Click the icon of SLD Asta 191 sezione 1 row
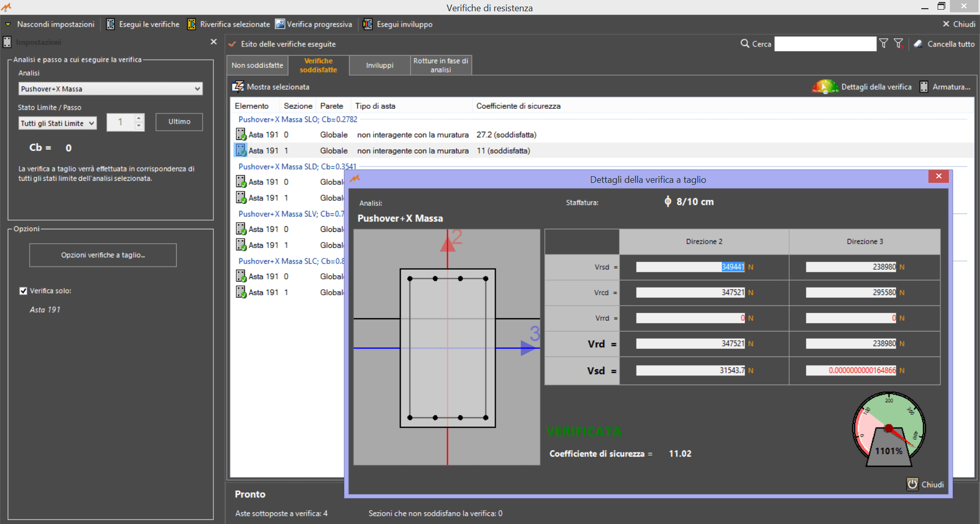This screenshot has height=524, width=980. tap(241, 198)
